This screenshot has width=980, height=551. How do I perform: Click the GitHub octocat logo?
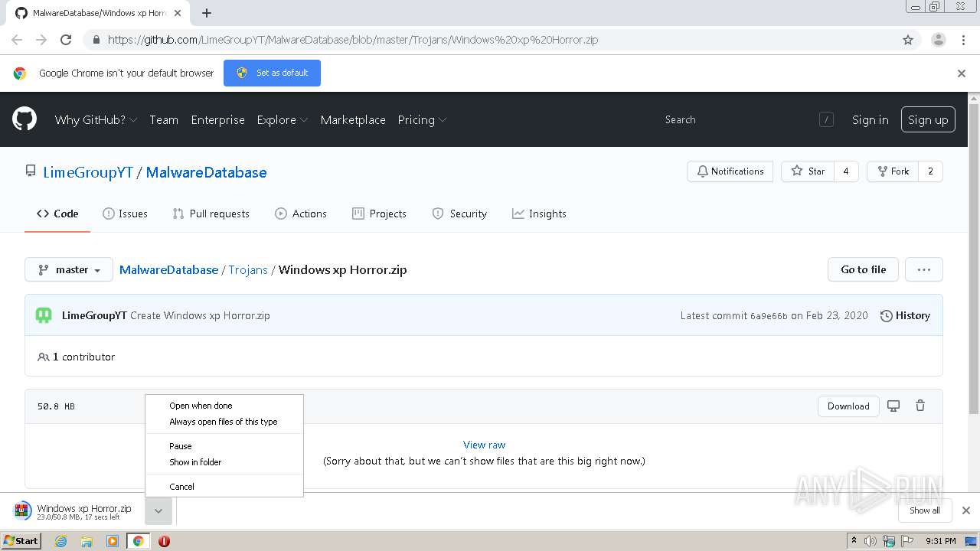click(24, 119)
